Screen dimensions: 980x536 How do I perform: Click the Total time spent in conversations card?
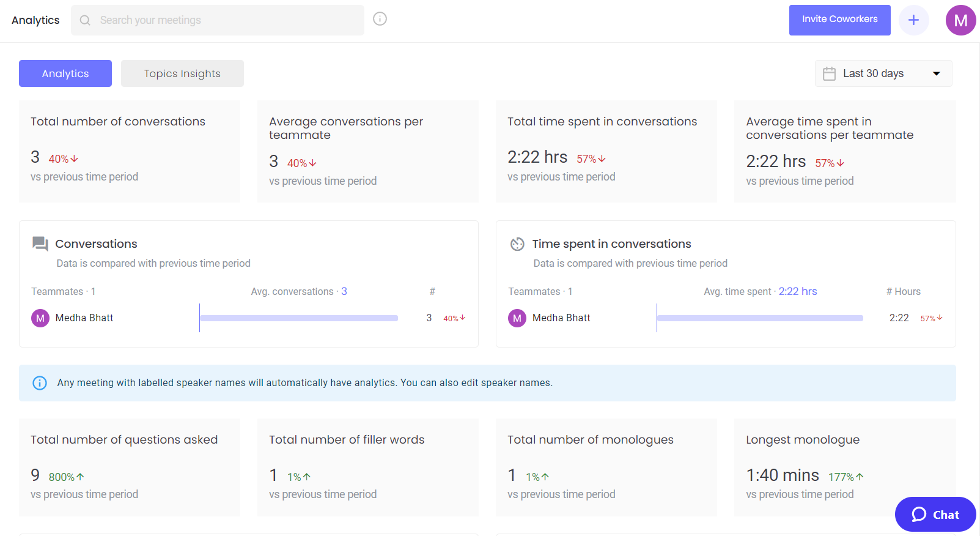coord(606,151)
